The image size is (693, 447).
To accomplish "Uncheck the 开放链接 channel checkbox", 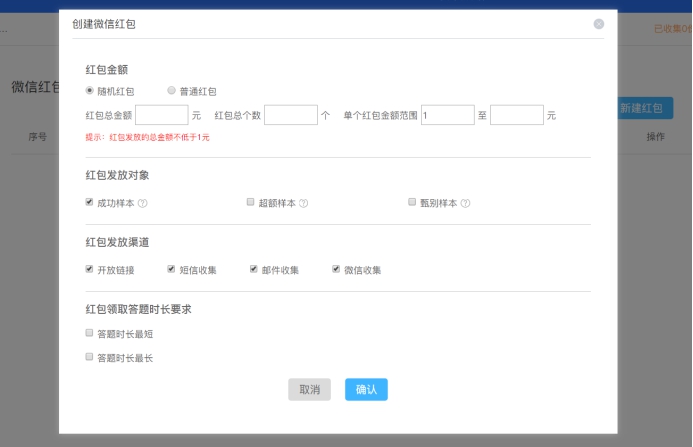I will tap(89, 269).
